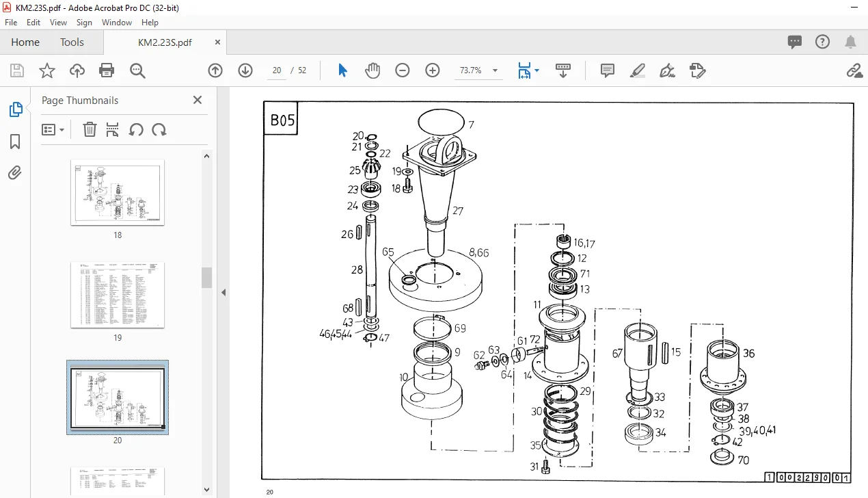
Task: Show the Page Thumbnails sidebar icon
Action: (x=15, y=109)
